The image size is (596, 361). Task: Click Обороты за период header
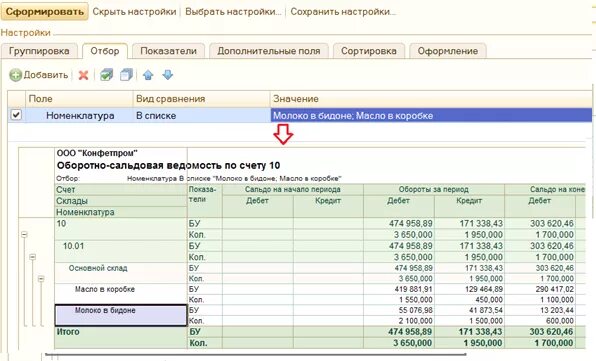tap(434, 189)
